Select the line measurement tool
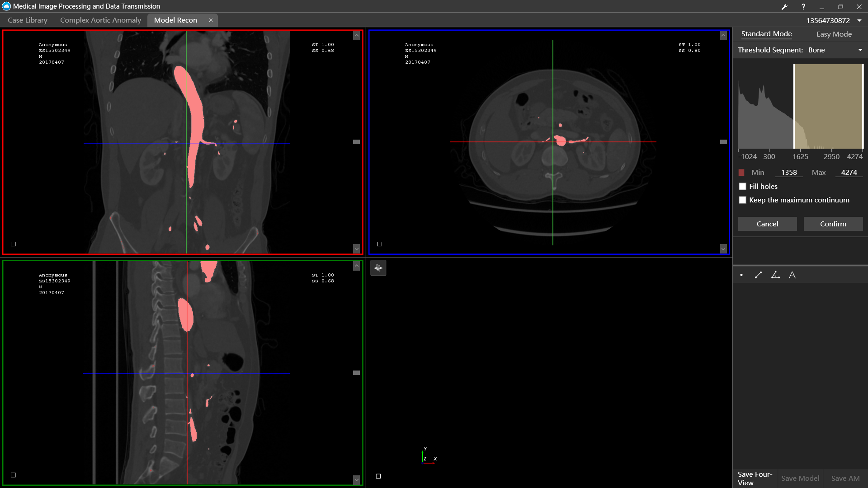The height and width of the screenshot is (488, 868). pos(759,275)
